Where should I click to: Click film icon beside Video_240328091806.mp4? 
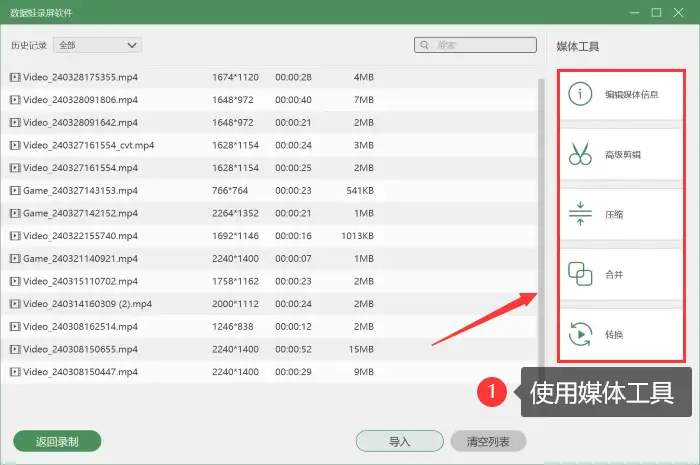pos(15,100)
